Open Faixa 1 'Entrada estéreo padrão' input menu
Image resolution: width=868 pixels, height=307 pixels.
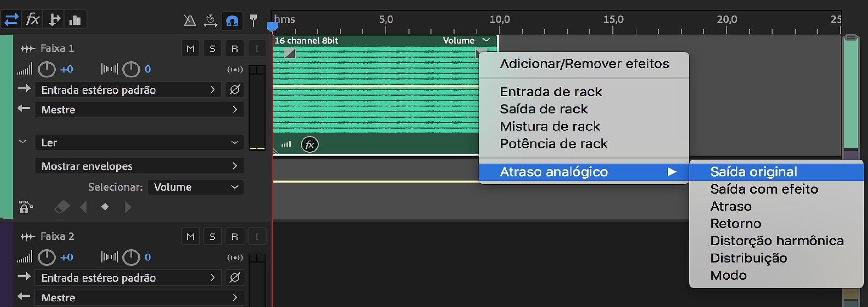[x=128, y=89]
